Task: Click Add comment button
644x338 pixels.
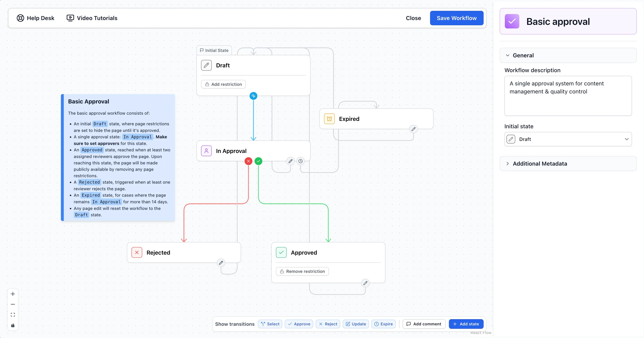Action: [424, 324]
